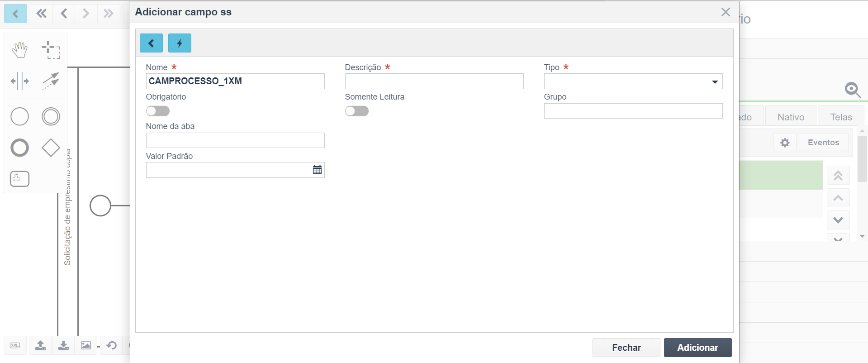Create an end event thick circle
The height and width of the screenshot is (363, 868).
tap(19, 148)
